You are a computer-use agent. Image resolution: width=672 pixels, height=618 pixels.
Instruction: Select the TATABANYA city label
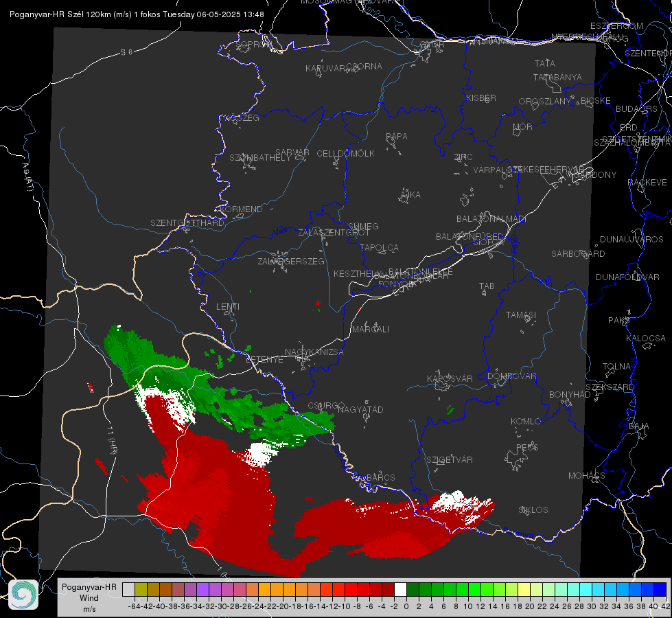(x=557, y=77)
